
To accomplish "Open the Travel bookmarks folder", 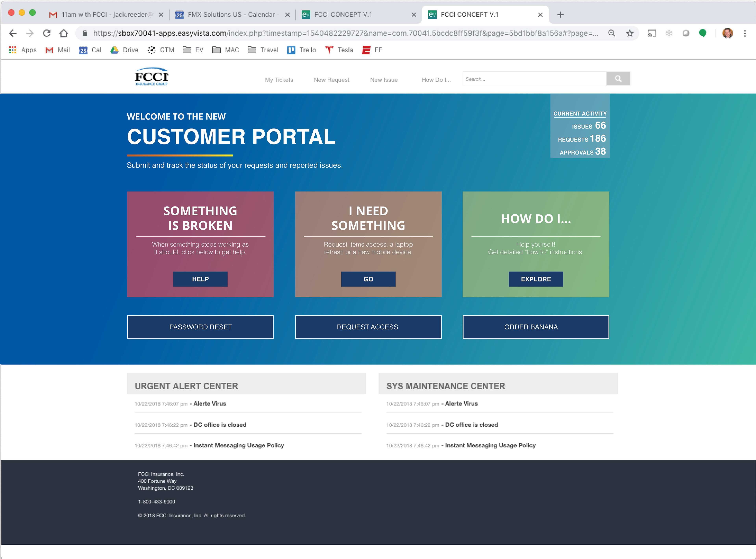I will click(x=263, y=50).
